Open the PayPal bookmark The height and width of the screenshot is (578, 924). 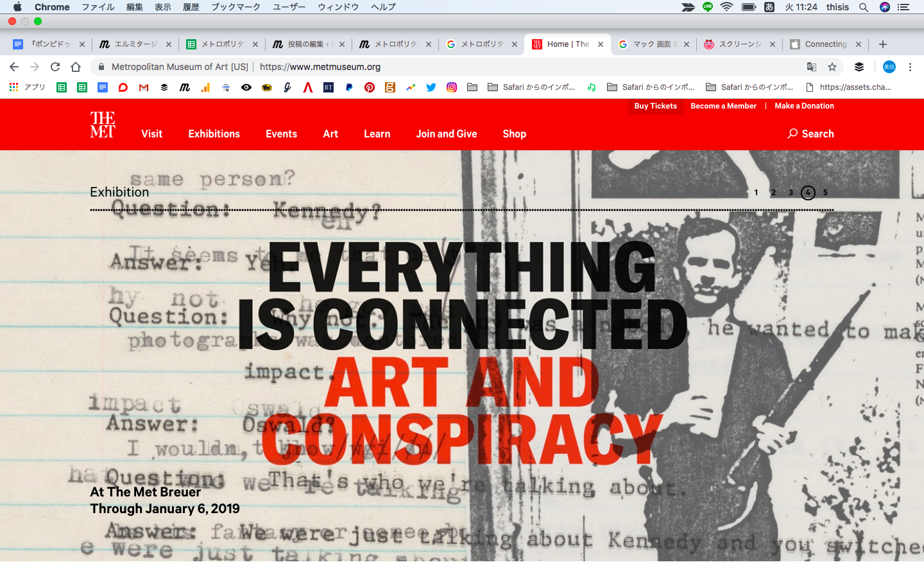tap(349, 87)
